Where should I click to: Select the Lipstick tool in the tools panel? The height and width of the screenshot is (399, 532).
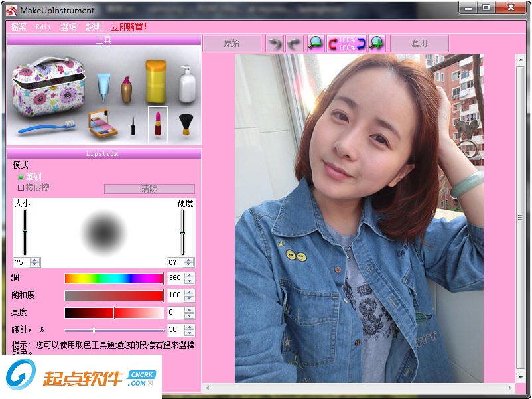[159, 123]
